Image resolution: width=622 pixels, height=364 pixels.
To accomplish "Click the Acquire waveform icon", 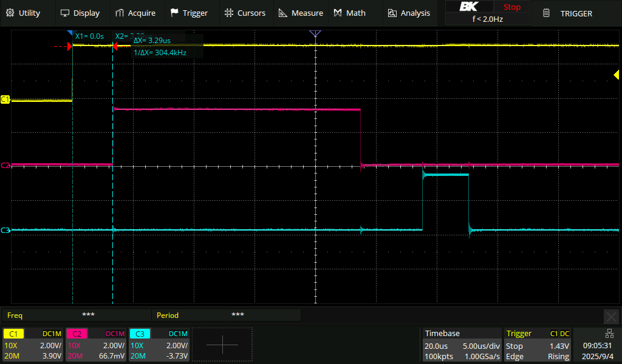I will 120,13.
